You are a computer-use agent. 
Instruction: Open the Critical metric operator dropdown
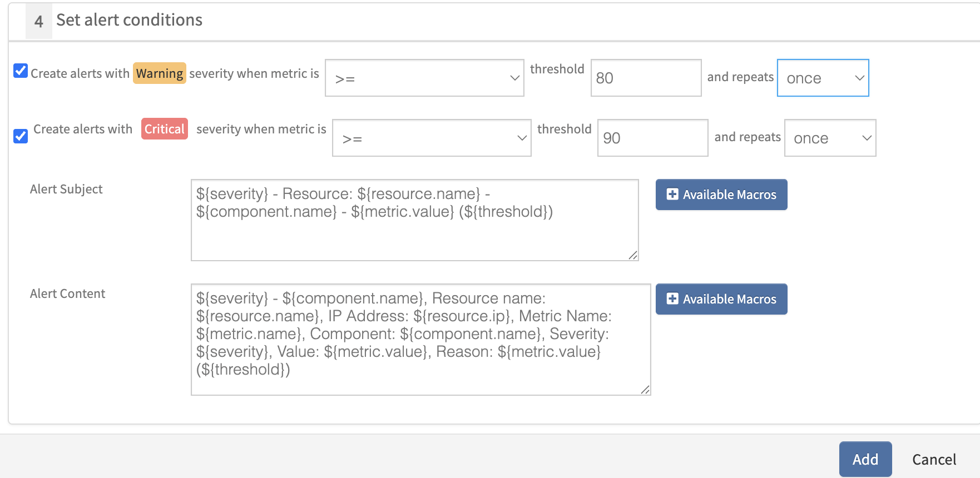(431, 138)
